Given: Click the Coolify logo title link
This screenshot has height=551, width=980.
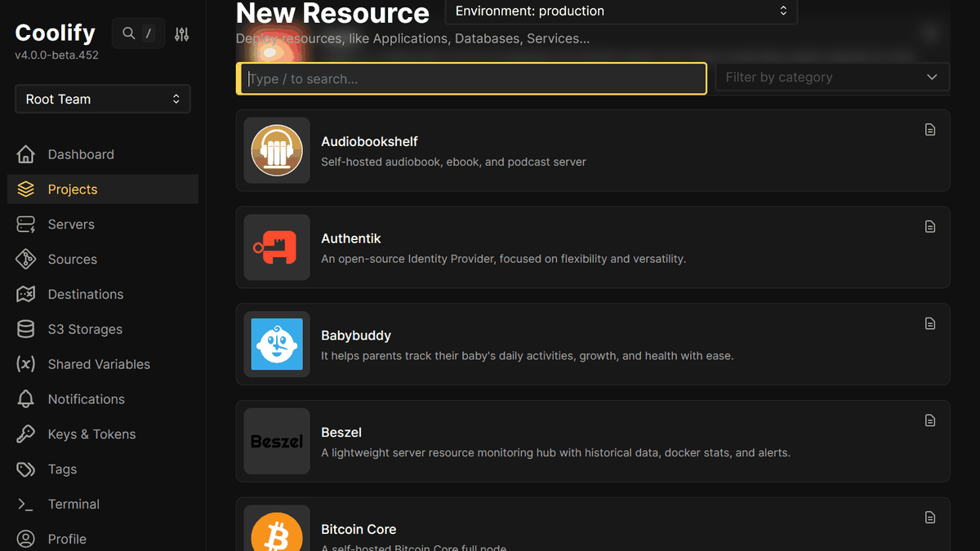Looking at the screenshot, I should [x=55, y=33].
